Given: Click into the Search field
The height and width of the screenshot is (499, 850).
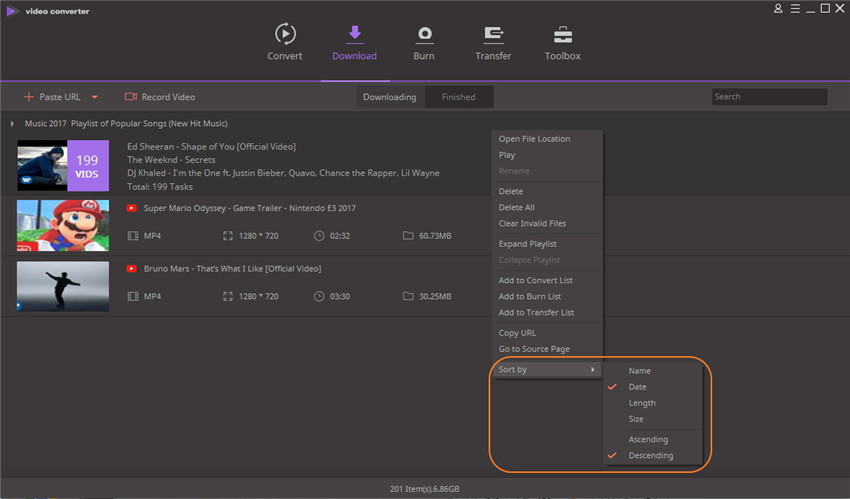Looking at the screenshot, I should click(769, 96).
